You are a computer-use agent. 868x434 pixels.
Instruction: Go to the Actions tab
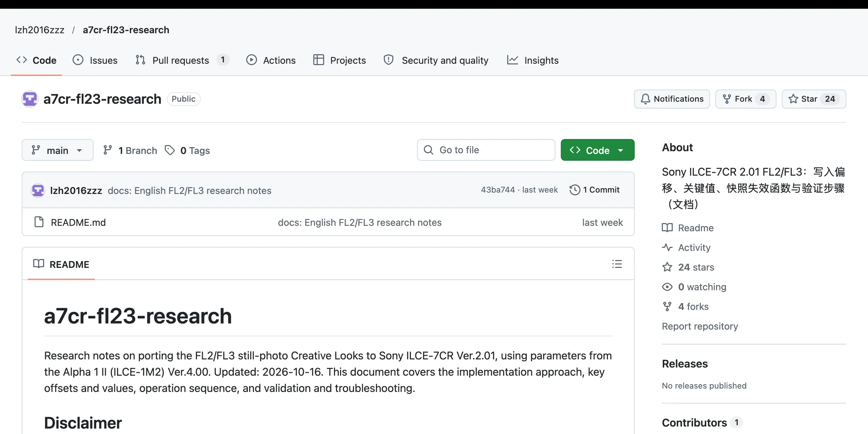click(271, 60)
